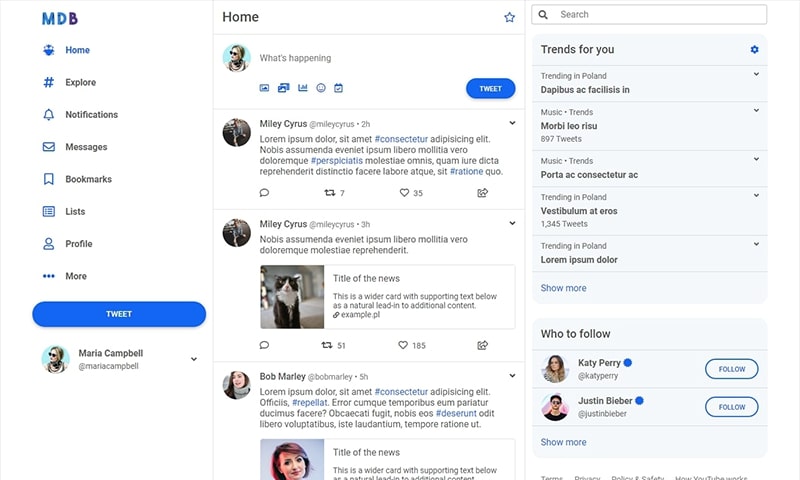This screenshot has height=480, width=800.
Task: Click the #ratione hashtag link
Action: pyautogui.click(x=466, y=171)
